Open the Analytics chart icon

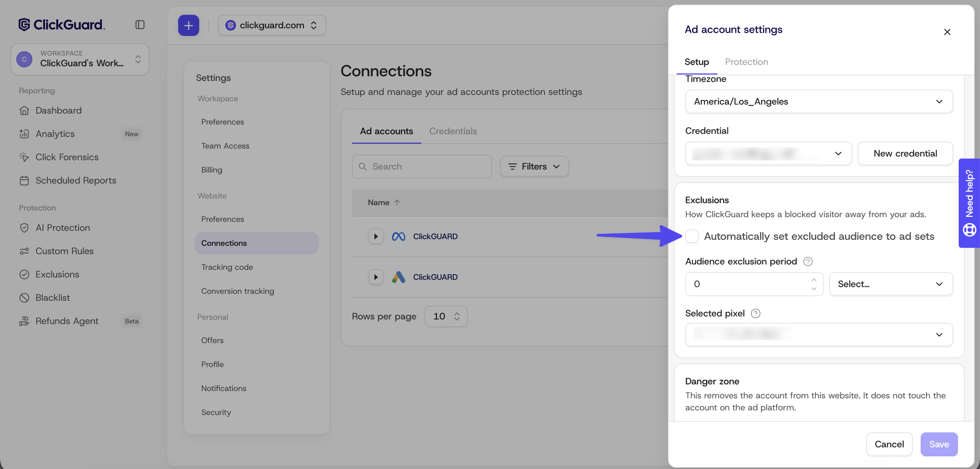pos(24,134)
